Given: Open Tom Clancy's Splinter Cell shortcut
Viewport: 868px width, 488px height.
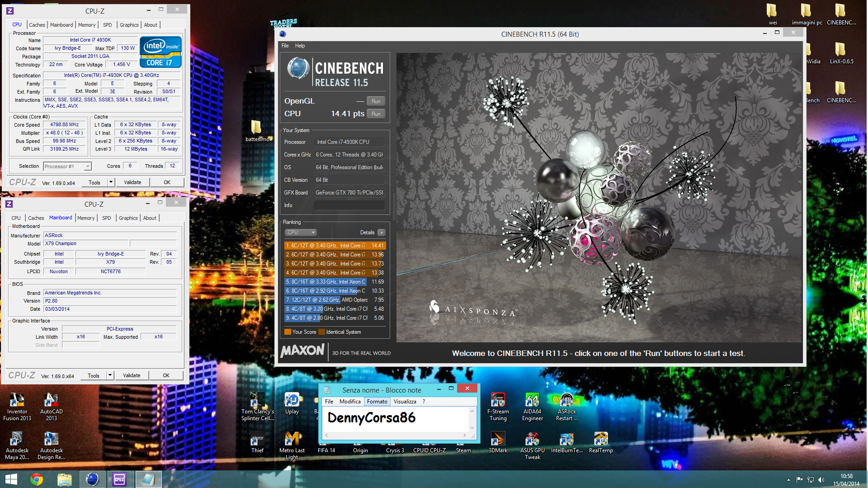Looking at the screenshot, I should click(x=258, y=406).
